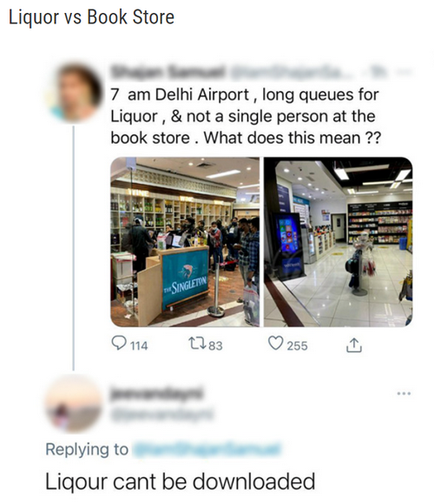Click the Liquor vs Book Store title
The height and width of the screenshot is (504, 434).
91,17
